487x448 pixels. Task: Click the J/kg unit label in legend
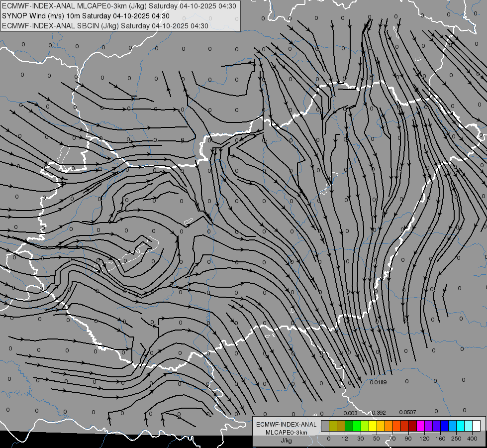pyautogui.click(x=287, y=441)
